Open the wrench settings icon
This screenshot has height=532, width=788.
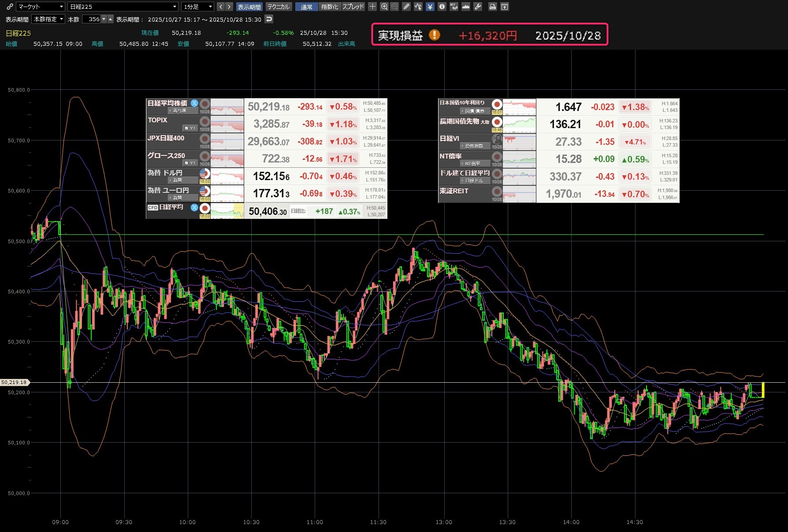478,7
